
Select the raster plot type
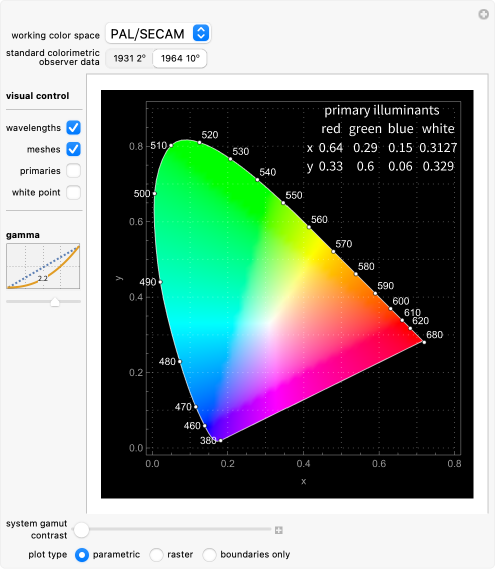pos(156,555)
